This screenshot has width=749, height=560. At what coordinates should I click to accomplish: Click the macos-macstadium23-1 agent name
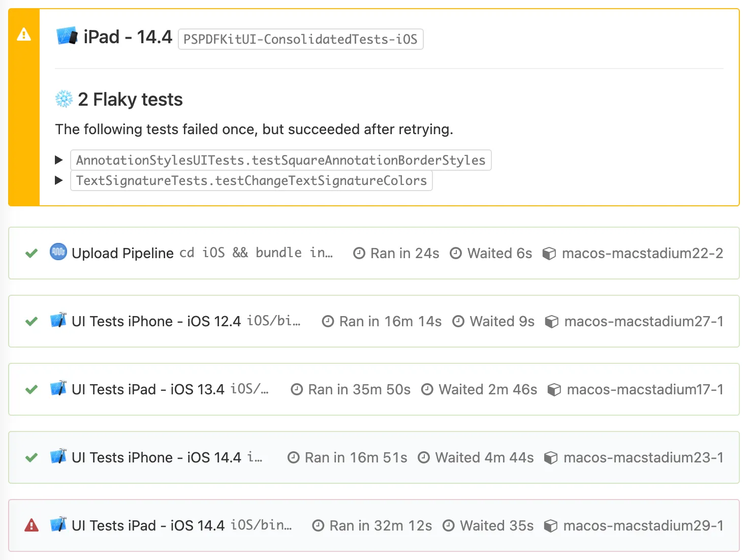644,457
